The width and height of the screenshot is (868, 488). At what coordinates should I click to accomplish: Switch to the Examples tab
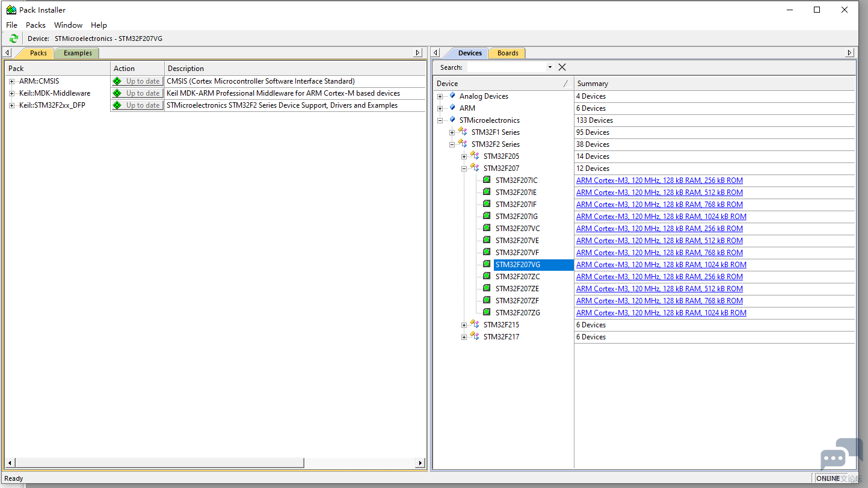pos(78,53)
